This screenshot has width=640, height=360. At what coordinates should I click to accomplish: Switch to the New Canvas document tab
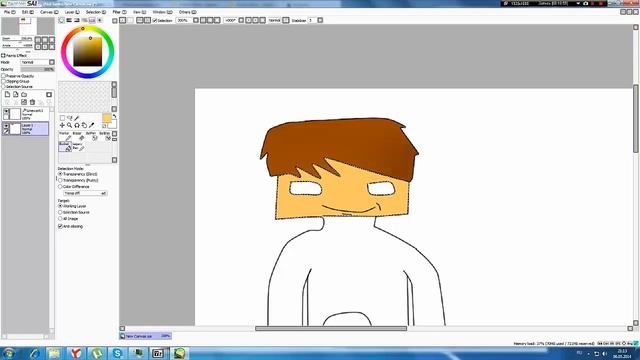click(x=145, y=336)
